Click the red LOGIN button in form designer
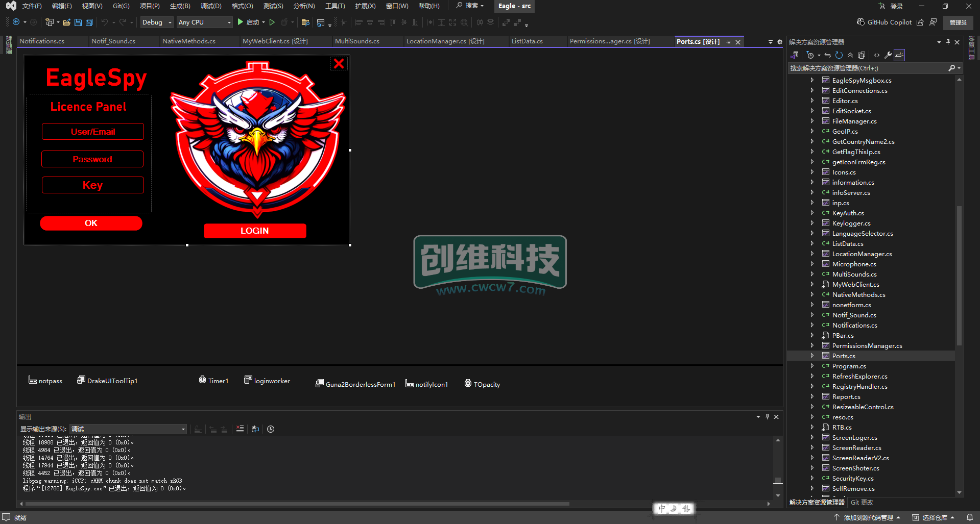This screenshot has width=980, height=524. 255,231
